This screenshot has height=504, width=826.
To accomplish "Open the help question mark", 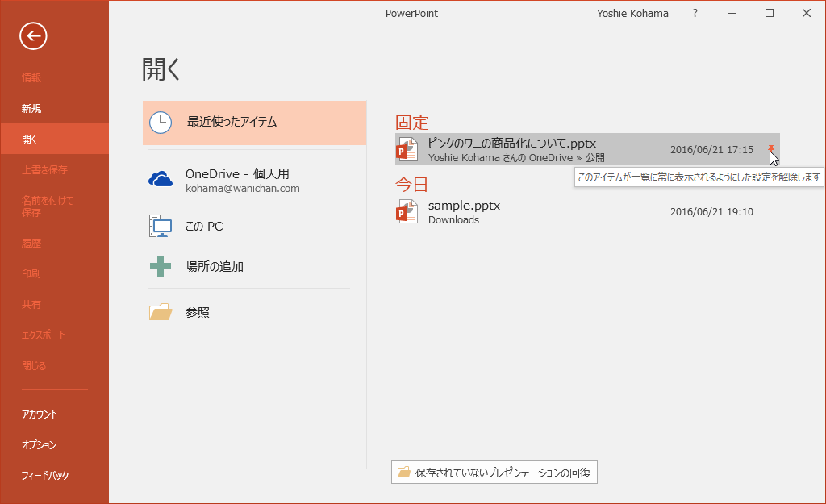I will 695,13.
